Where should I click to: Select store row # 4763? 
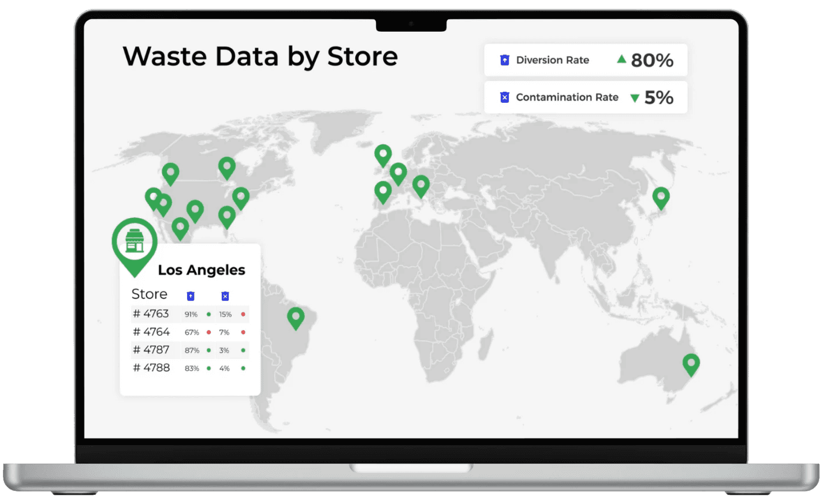click(190, 314)
